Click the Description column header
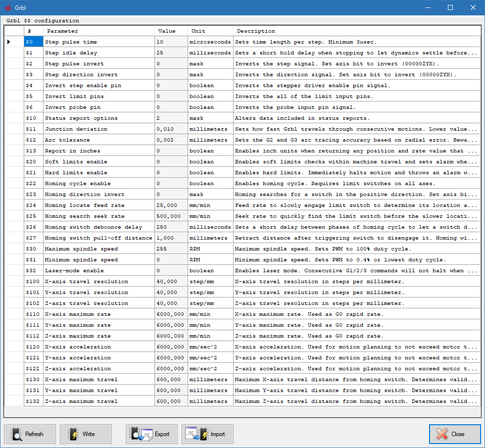Image resolution: width=485 pixels, height=448 pixels. click(357, 31)
